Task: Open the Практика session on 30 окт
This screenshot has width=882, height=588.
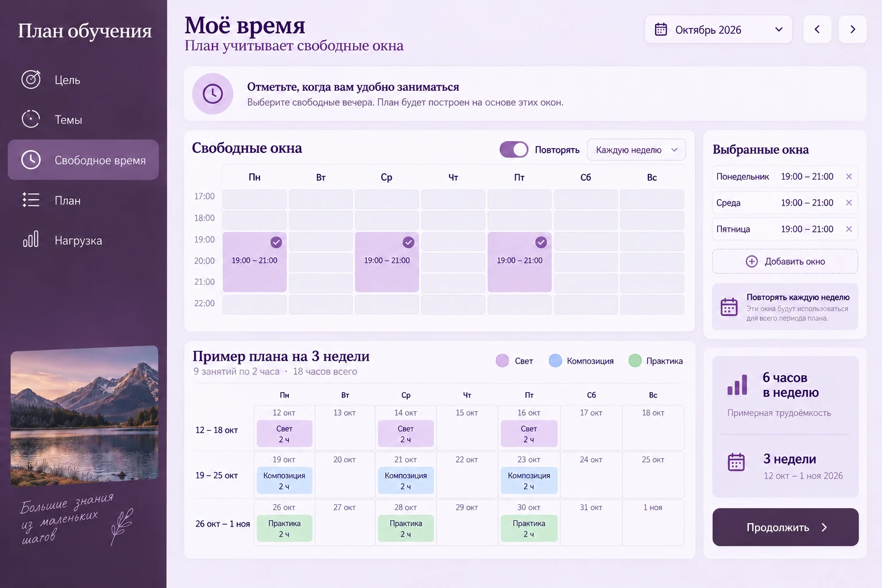Action: (x=529, y=528)
